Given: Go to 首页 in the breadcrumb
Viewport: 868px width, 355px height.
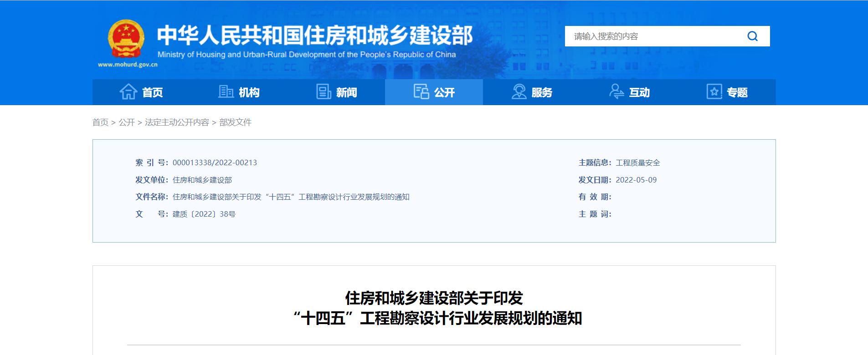Looking at the screenshot, I should [x=100, y=122].
